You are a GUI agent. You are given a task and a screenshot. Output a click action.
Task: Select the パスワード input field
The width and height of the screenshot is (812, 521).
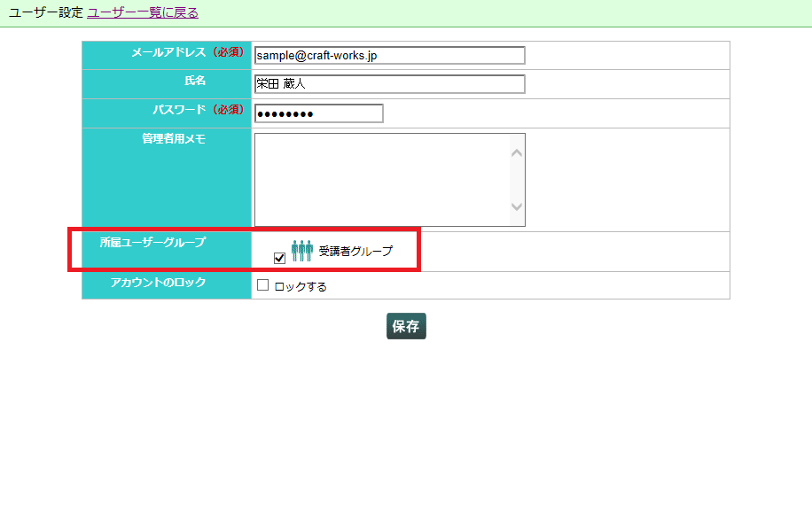tap(319, 113)
